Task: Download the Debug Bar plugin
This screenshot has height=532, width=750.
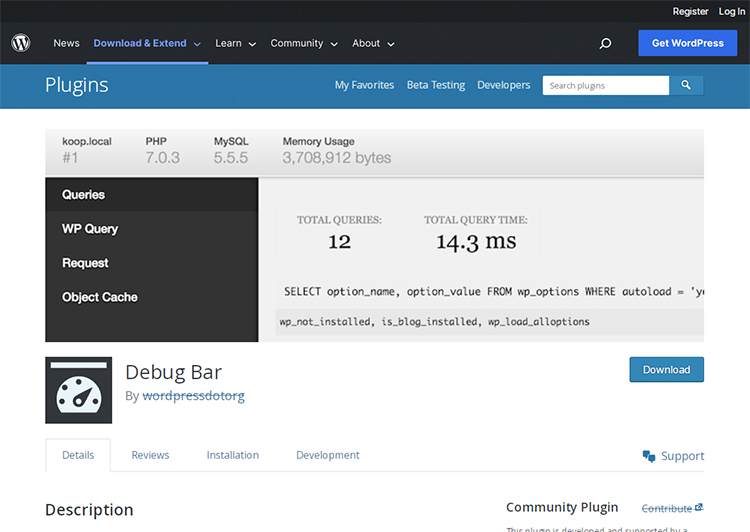Action: click(x=666, y=370)
